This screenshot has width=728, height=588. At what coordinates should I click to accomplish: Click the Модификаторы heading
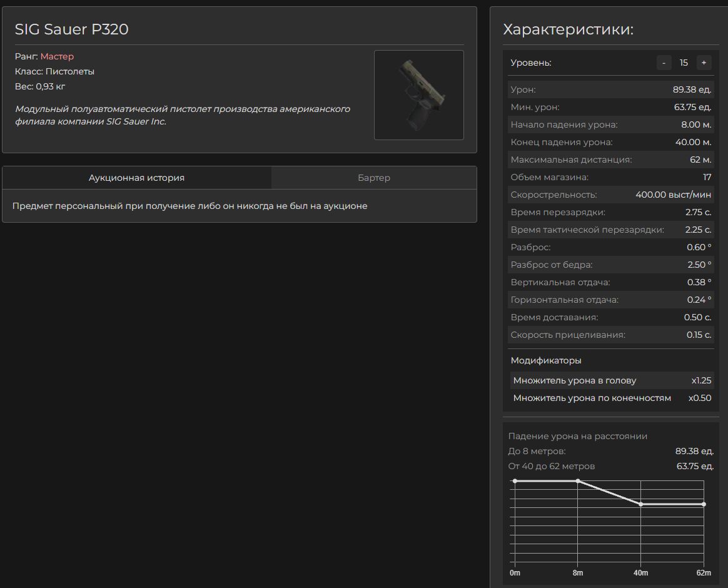[x=545, y=360]
